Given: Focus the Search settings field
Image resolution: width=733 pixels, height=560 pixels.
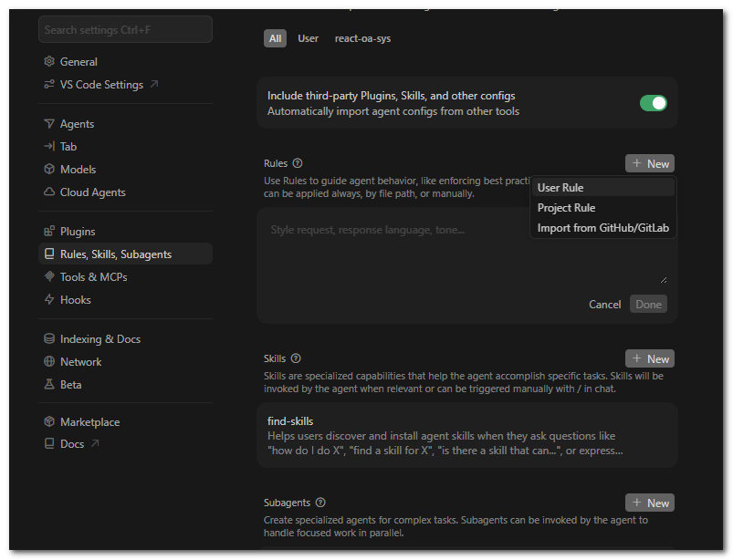Looking at the screenshot, I should [x=125, y=29].
